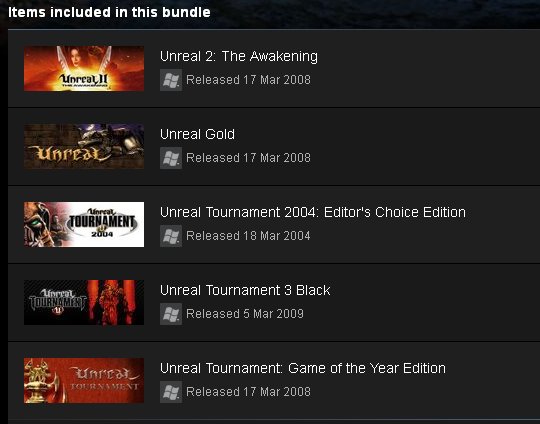This screenshot has width=540, height=424.
Task: Click 'Released 17 Mar 2008' under Unreal Gold
Action: (248, 158)
